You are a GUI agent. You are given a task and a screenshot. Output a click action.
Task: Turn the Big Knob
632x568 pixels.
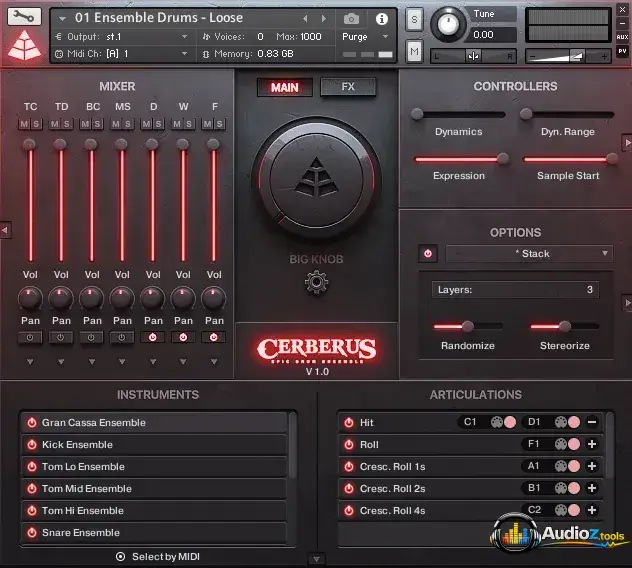point(316,178)
